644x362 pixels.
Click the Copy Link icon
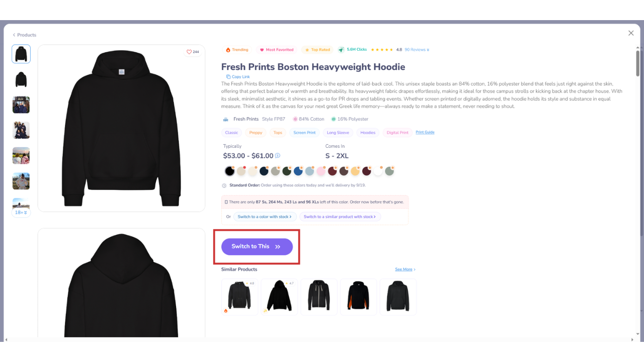(228, 77)
